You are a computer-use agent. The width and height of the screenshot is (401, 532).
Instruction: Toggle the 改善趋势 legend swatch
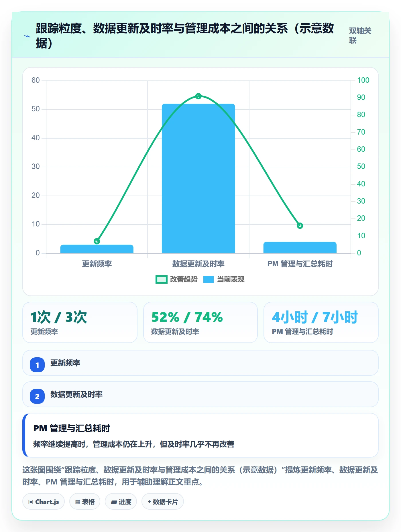click(162, 279)
